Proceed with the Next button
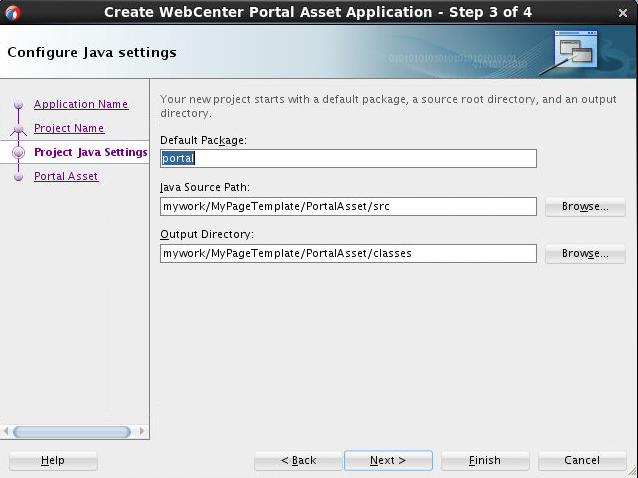 (388, 461)
